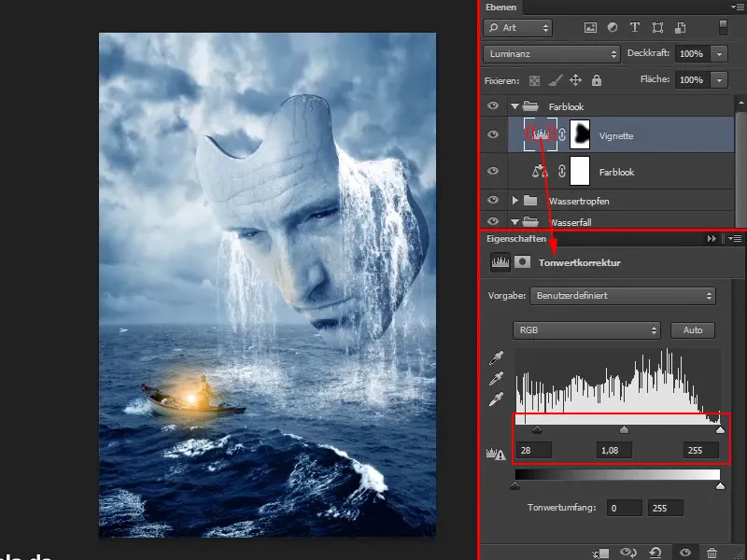Hide the Vignette layer
747x560 pixels.
493,134
